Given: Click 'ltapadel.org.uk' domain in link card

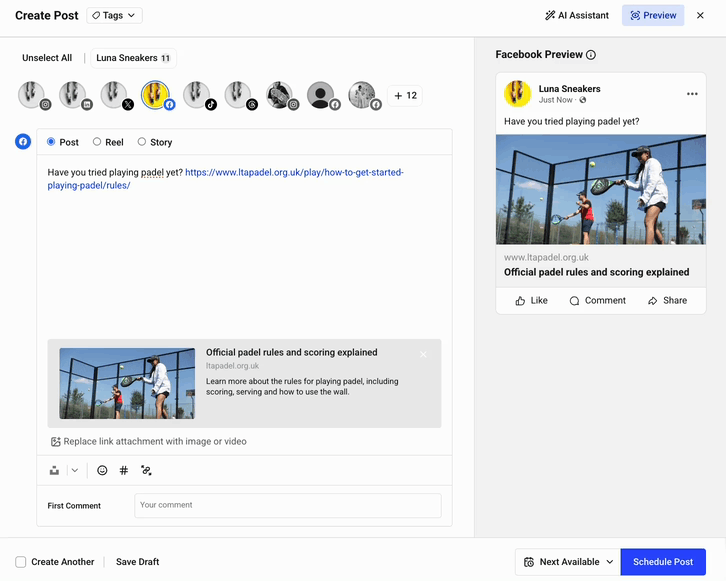Looking at the screenshot, I should pos(232,366).
